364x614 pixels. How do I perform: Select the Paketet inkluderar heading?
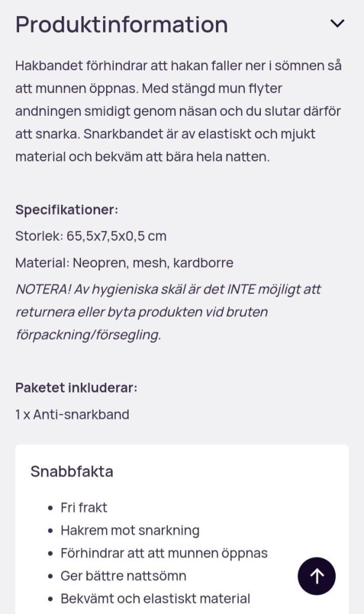point(76,388)
